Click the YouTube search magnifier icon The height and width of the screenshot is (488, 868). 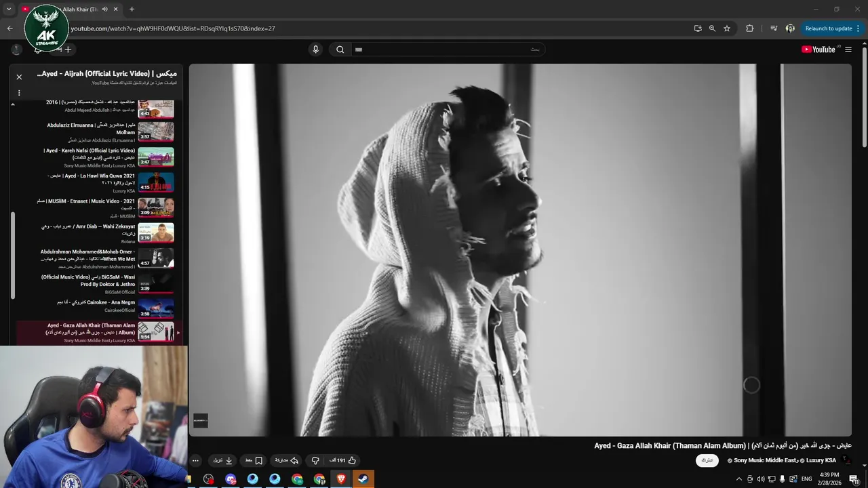pos(340,49)
